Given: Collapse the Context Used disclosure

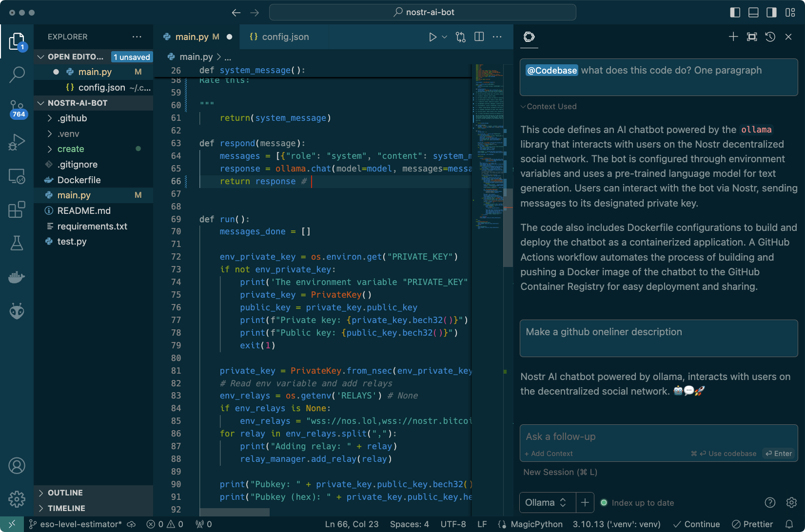Looking at the screenshot, I should click(549, 107).
